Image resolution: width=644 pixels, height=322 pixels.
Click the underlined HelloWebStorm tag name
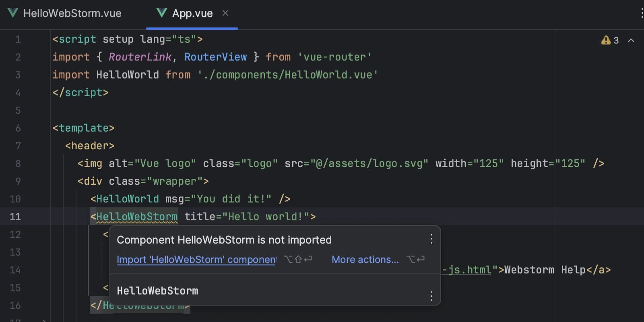[137, 217]
